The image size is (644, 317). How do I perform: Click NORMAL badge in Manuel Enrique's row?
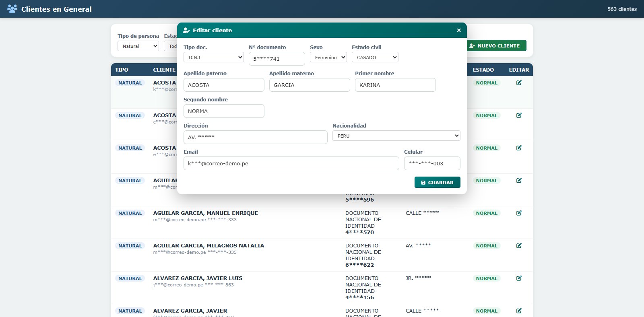click(487, 213)
